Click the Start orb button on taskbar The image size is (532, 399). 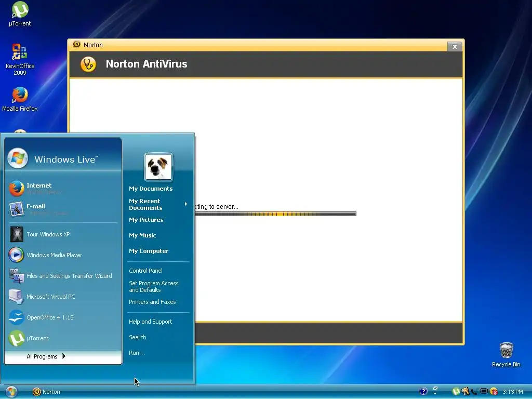click(11, 392)
